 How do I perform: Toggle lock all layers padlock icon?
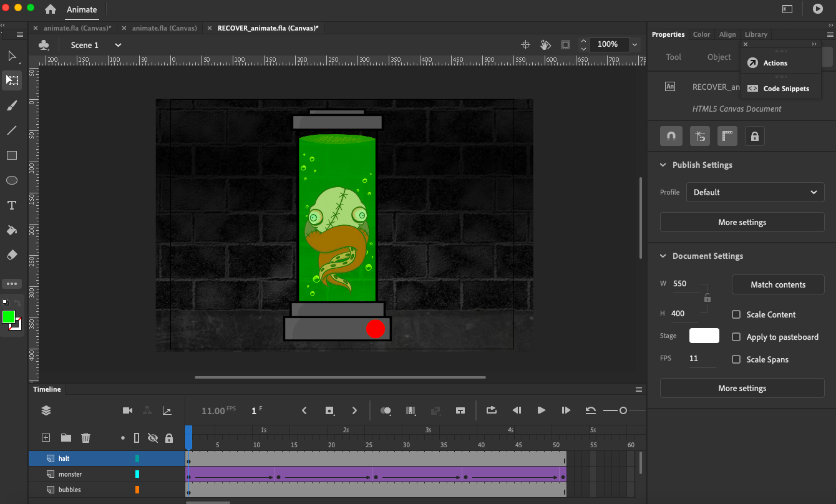[x=168, y=438]
